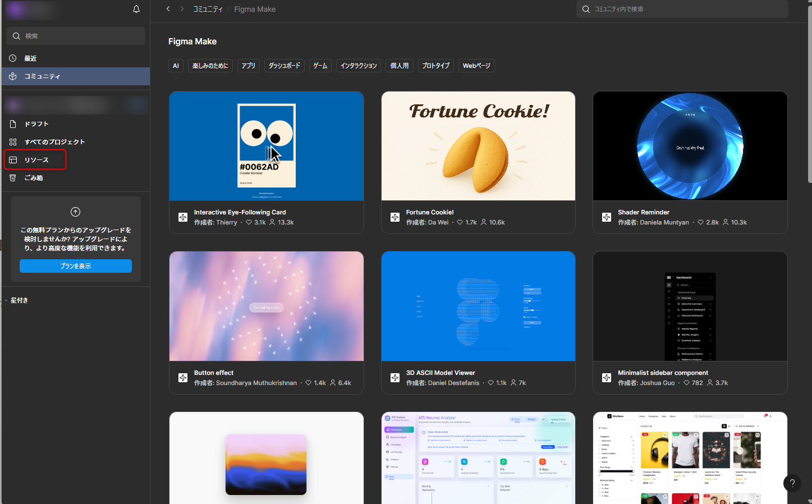Viewport: 812px width, 504px height.
Task: Click the notifications bell icon
Action: 136,9
